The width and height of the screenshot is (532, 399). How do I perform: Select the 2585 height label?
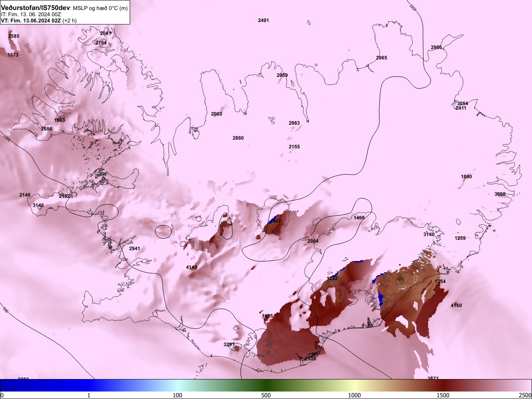click(14, 36)
